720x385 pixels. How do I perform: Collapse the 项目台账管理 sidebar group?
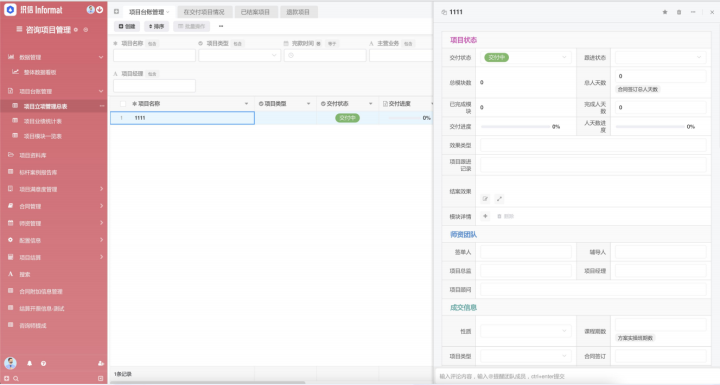pyautogui.click(x=101, y=91)
